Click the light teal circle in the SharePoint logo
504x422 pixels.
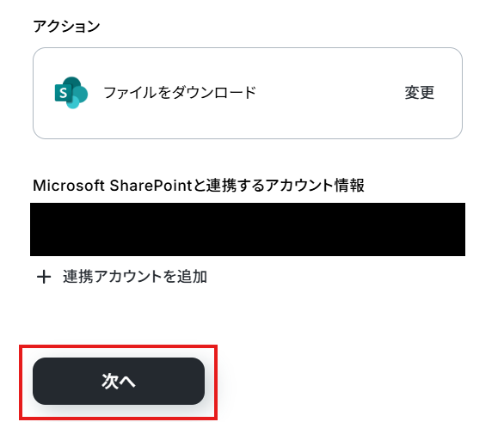point(73,102)
